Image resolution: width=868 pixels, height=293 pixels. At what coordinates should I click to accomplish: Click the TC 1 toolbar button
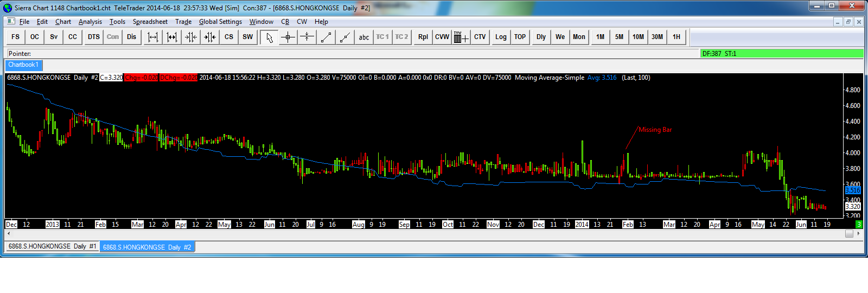coord(382,37)
